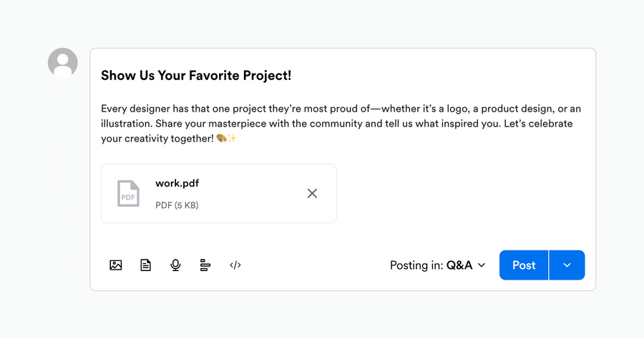Remove the work.pdf attachment
Image resolution: width=644 pixels, height=339 pixels.
(312, 193)
